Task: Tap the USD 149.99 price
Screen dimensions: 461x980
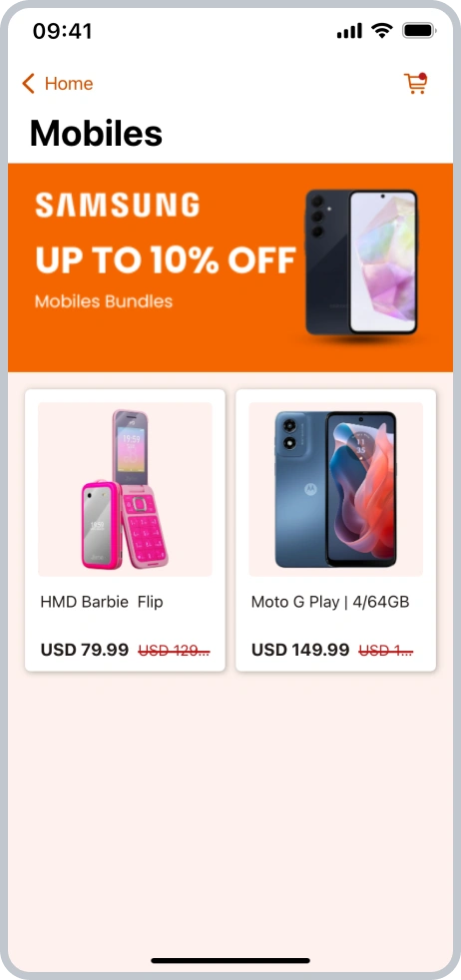Action: coord(300,650)
